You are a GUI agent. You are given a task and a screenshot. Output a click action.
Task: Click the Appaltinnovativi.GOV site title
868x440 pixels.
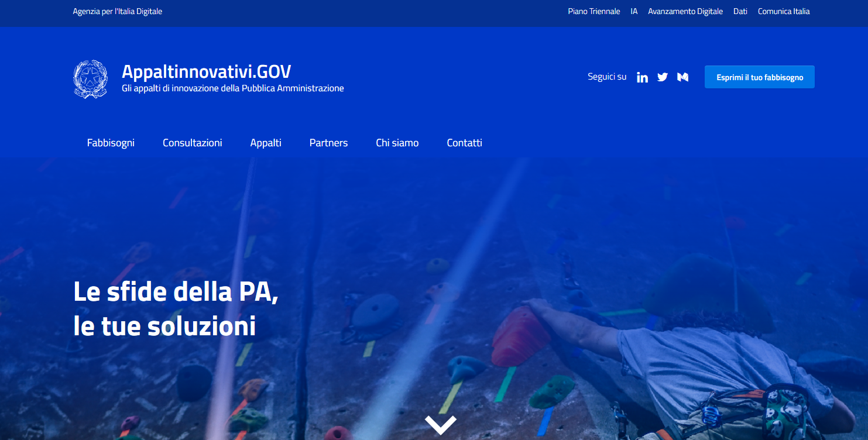[x=206, y=72]
